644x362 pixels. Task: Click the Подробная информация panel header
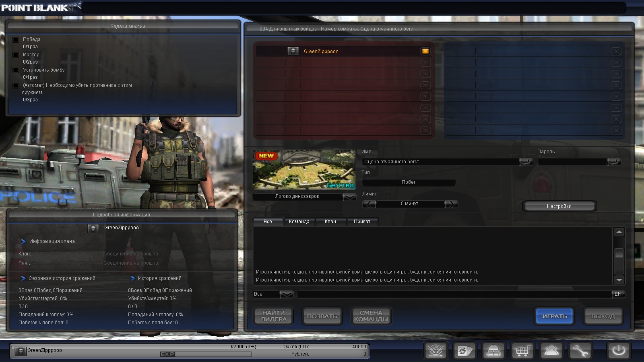pyautogui.click(x=122, y=215)
